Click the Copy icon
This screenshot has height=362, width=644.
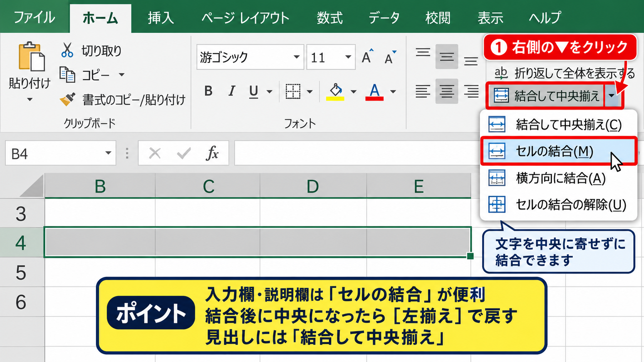(x=67, y=75)
